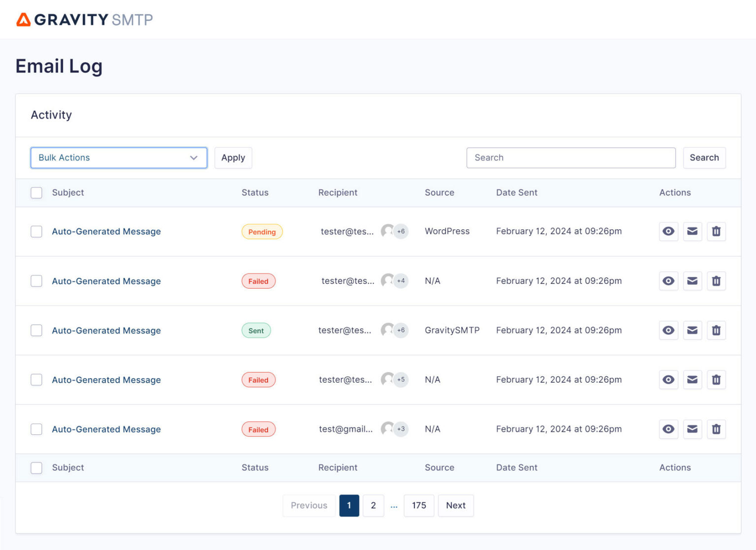View the pending Auto-Generated Message details
The width and height of the screenshot is (756, 550).
668,231
